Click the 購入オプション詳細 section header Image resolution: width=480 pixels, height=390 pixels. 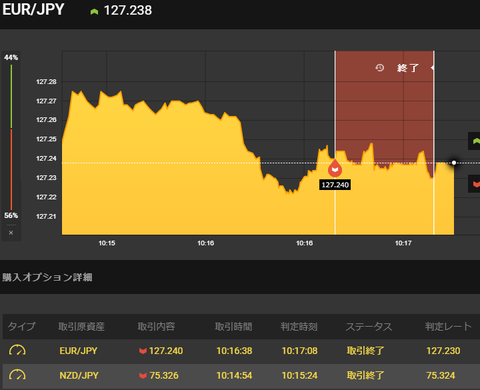click(x=47, y=277)
